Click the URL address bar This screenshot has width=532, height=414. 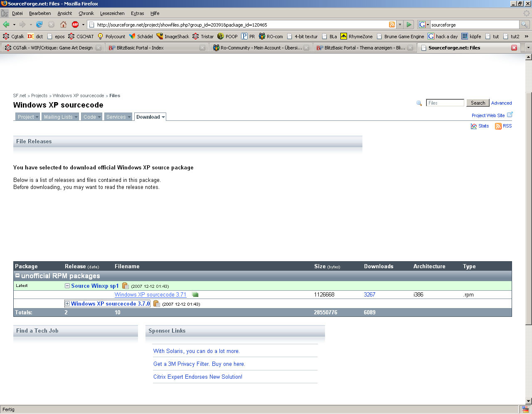point(242,24)
